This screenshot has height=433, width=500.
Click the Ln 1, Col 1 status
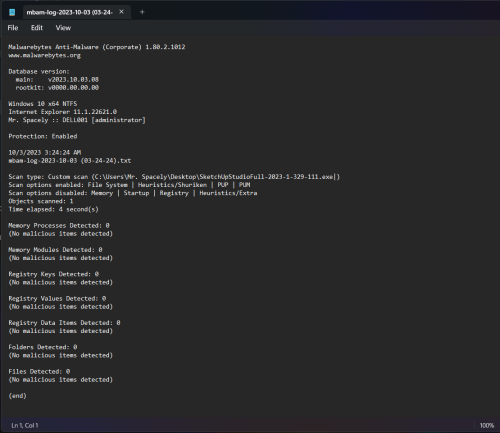click(25, 425)
